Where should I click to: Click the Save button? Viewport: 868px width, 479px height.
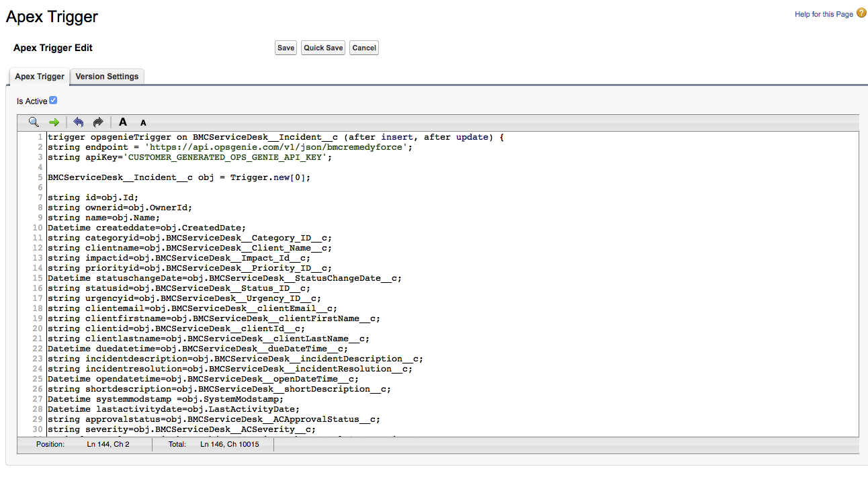(286, 48)
